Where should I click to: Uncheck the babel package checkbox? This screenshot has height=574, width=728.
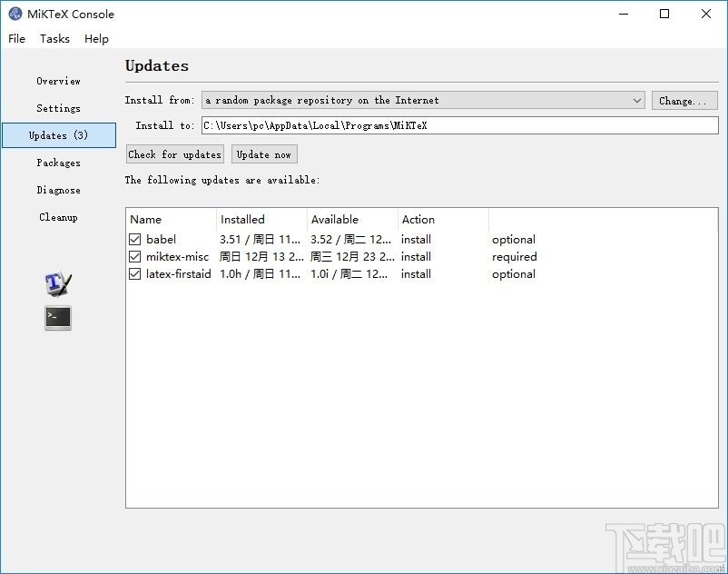point(135,240)
